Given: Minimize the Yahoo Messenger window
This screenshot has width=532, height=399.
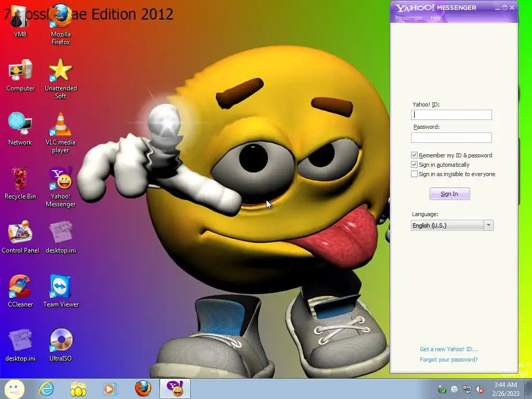Looking at the screenshot, I should [x=497, y=7].
